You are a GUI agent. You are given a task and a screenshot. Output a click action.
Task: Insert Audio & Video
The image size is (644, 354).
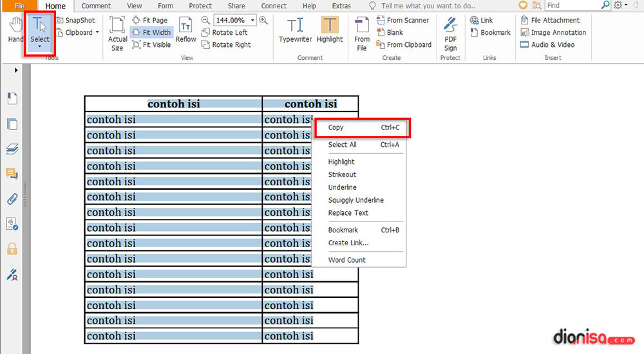pyautogui.click(x=547, y=45)
